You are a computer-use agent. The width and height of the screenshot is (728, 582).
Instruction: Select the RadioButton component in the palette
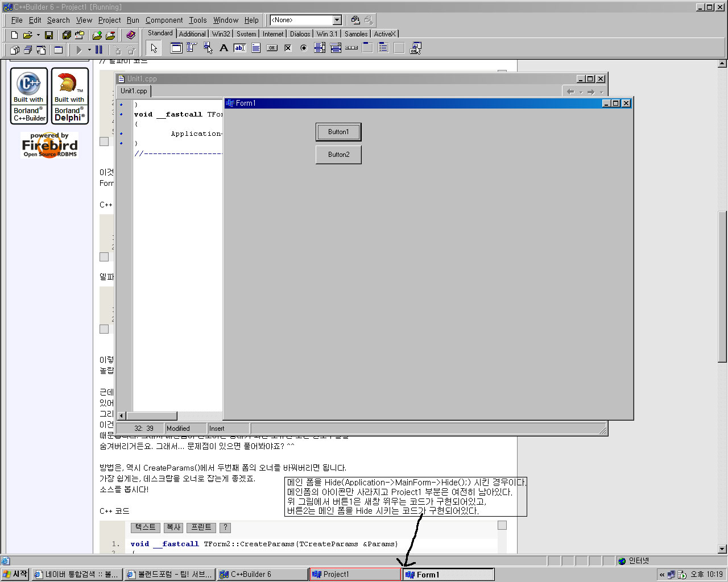click(x=304, y=48)
